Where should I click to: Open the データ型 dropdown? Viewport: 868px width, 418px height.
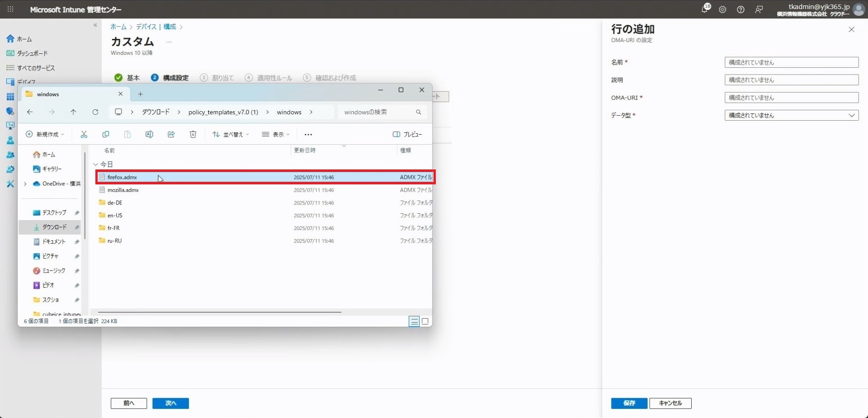click(791, 115)
